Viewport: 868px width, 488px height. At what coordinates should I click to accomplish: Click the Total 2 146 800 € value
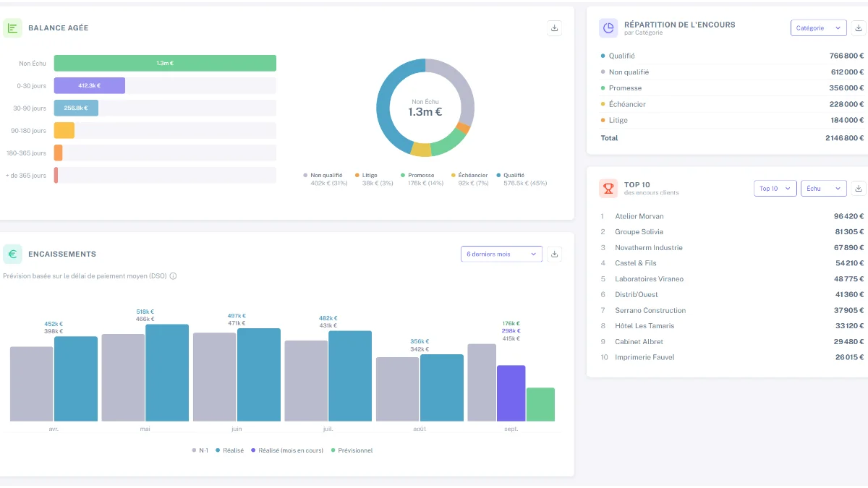pos(845,137)
